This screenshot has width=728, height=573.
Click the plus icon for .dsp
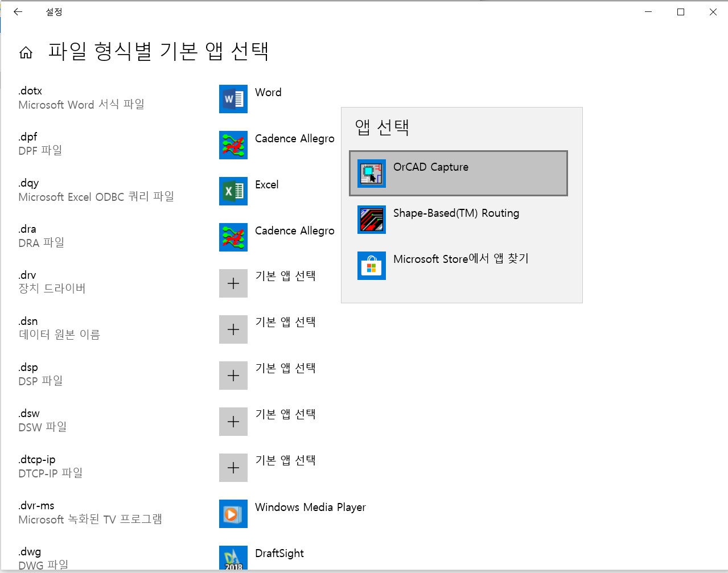(233, 376)
